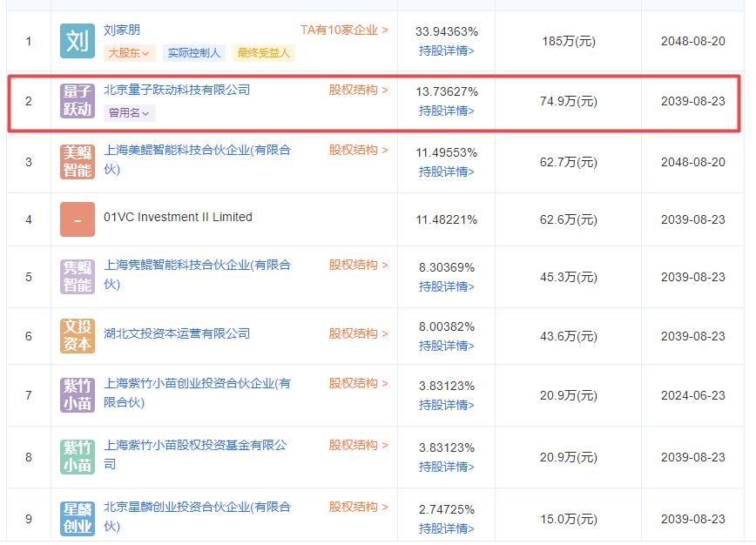
Task: Open 湖北文投资本运营有限公司 link
Action: tap(177, 333)
